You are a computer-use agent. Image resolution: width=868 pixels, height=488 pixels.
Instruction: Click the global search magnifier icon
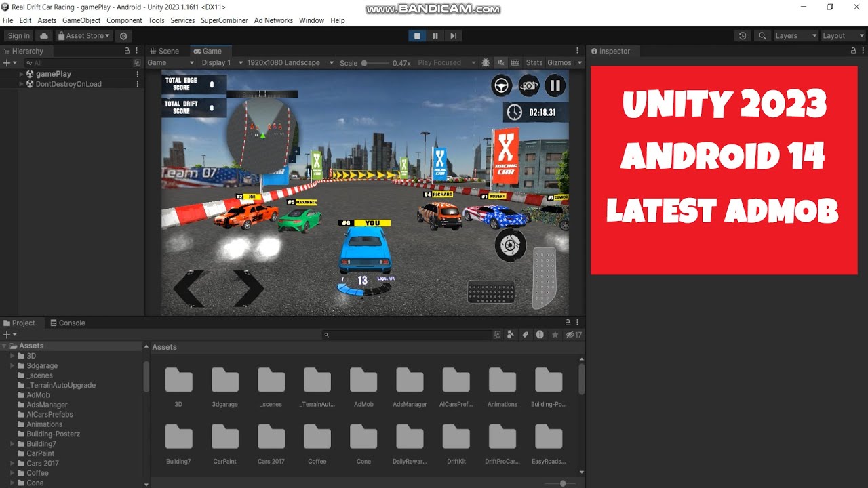763,36
